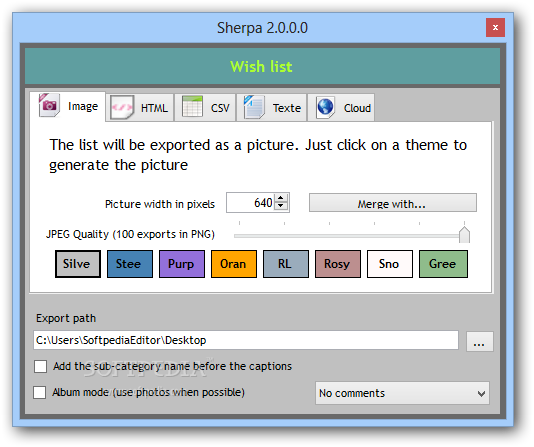Click the Cloud globe icon
The width and height of the screenshot is (534, 447).
[325, 107]
